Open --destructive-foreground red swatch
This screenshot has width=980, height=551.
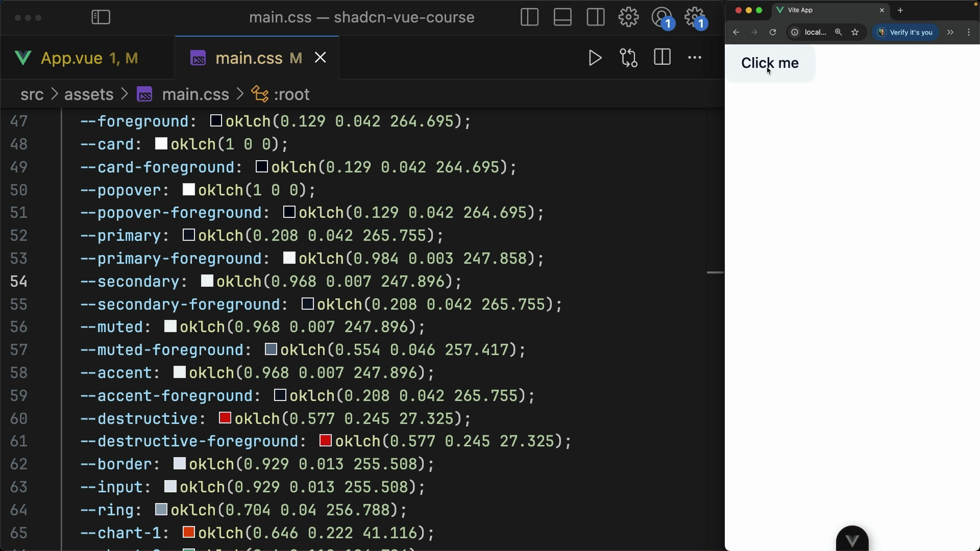[325, 441]
